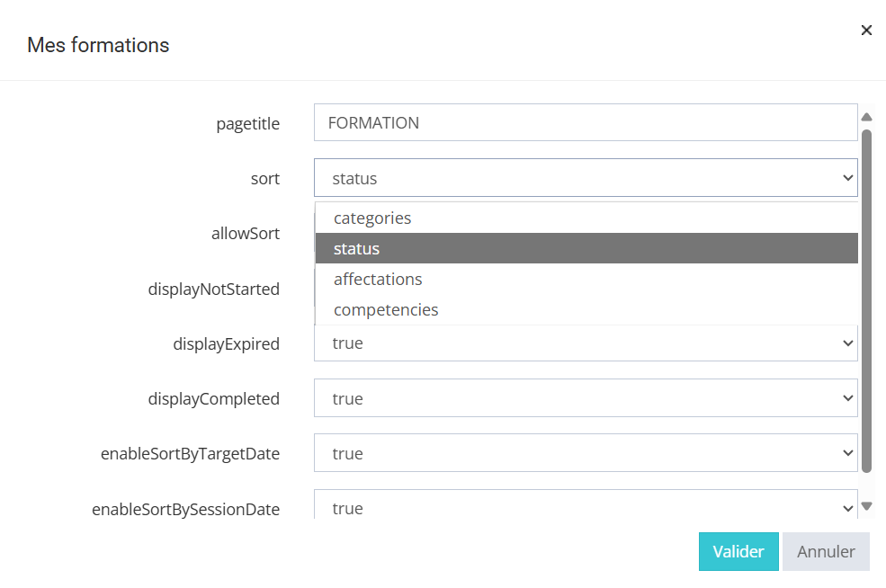Open the enableSortByTargetDate dropdown

coord(585,454)
